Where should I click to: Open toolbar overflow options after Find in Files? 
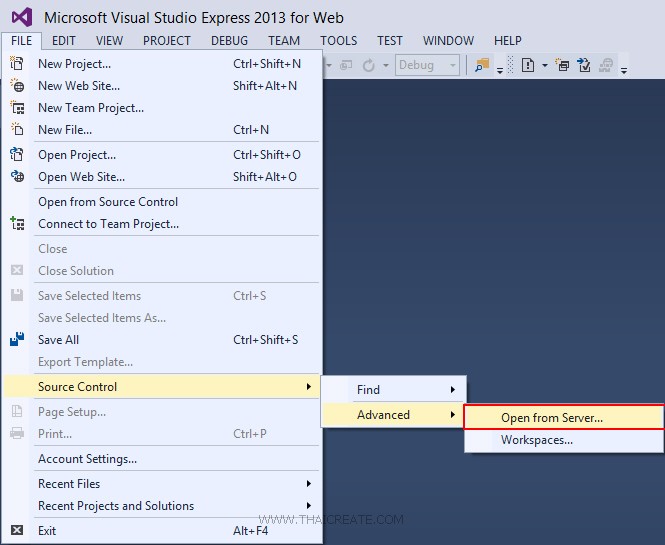(x=500, y=70)
